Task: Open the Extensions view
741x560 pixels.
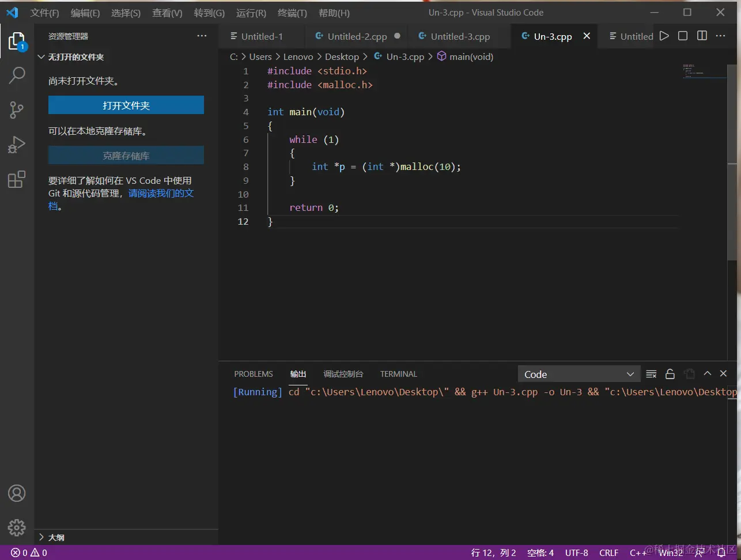Action: tap(17, 180)
